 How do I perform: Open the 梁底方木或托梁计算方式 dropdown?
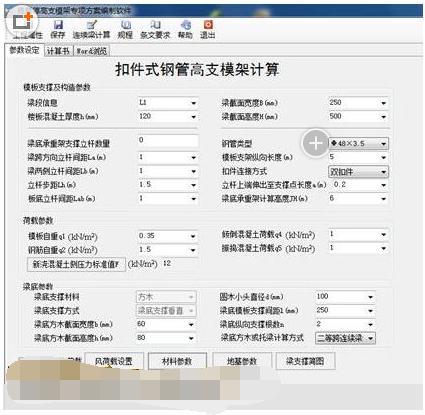click(345, 338)
